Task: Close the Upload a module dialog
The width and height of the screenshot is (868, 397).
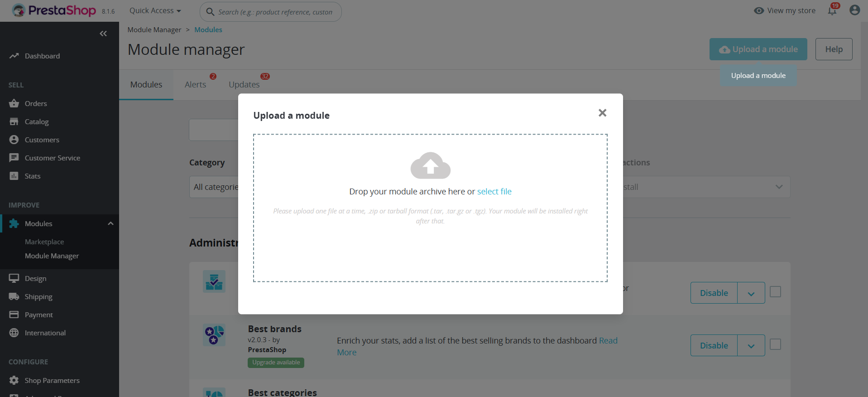Action: tap(602, 113)
